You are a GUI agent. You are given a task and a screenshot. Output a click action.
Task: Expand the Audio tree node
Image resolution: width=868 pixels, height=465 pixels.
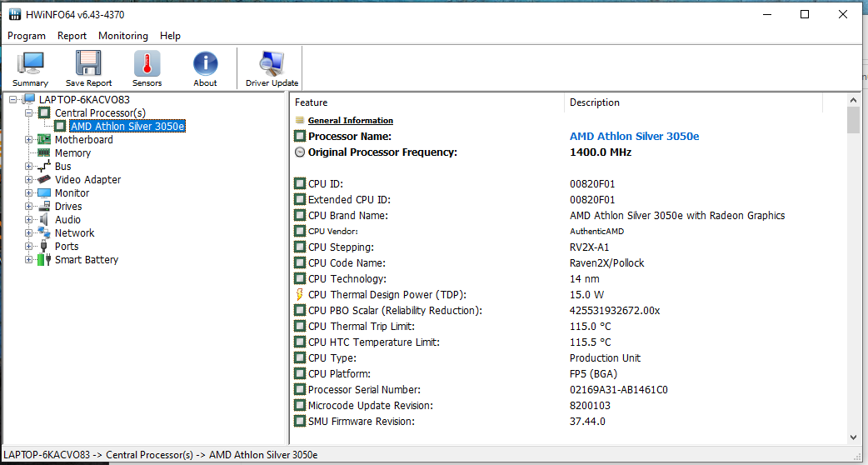pyautogui.click(x=29, y=219)
